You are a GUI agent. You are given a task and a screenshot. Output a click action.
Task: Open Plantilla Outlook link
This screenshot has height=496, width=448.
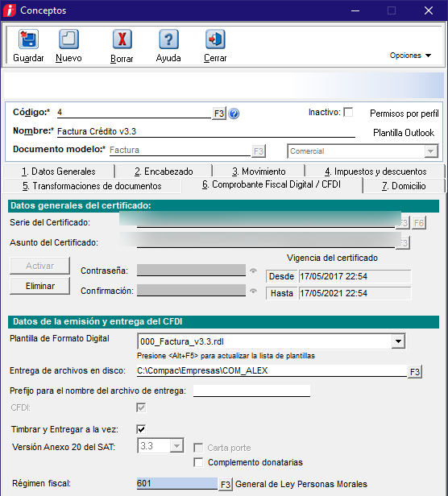coord(404,133)
